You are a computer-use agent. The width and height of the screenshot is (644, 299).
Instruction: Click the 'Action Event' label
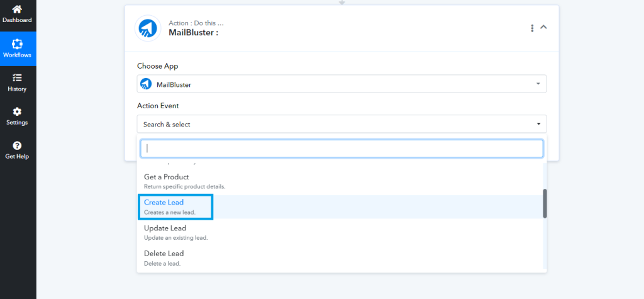coord(158,106)
